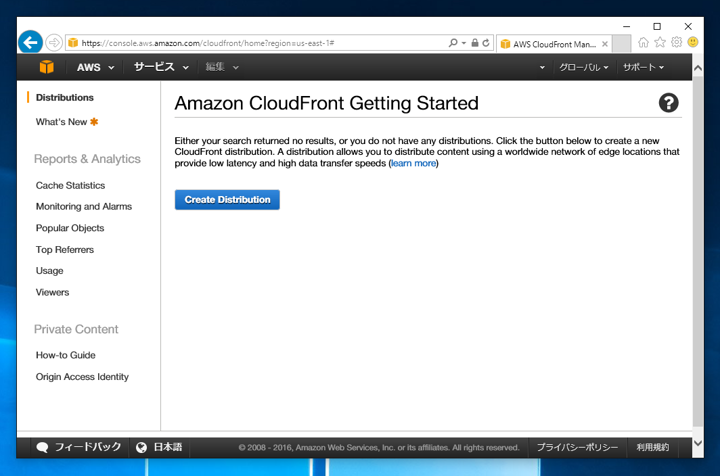Click the vertical scrollbar up arrow
This screenshot has width=720, height=476.
pos(698,68)
